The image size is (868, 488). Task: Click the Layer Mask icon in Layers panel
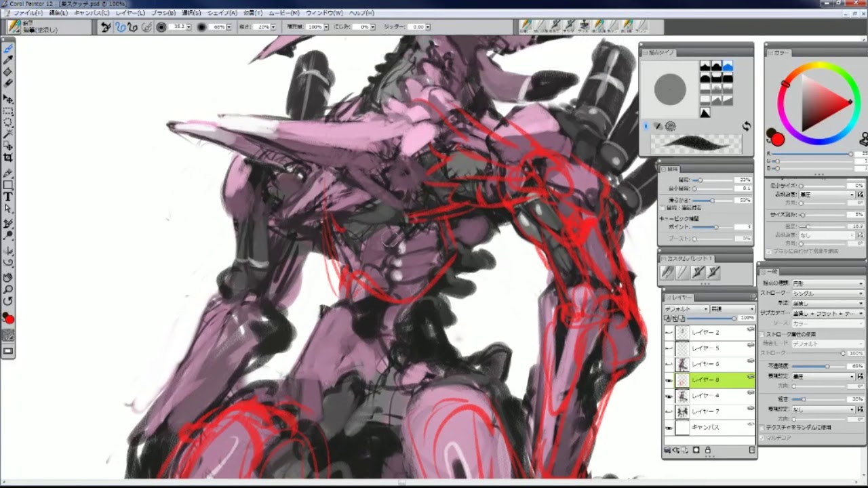tap(696, 450)
